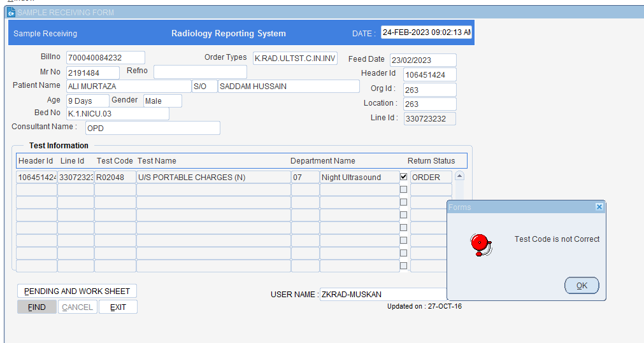Click Test Name cell U/S PORTABLE CHARGES
The width and height of the screenshot is (644, 343).
(x=213, y=178)
